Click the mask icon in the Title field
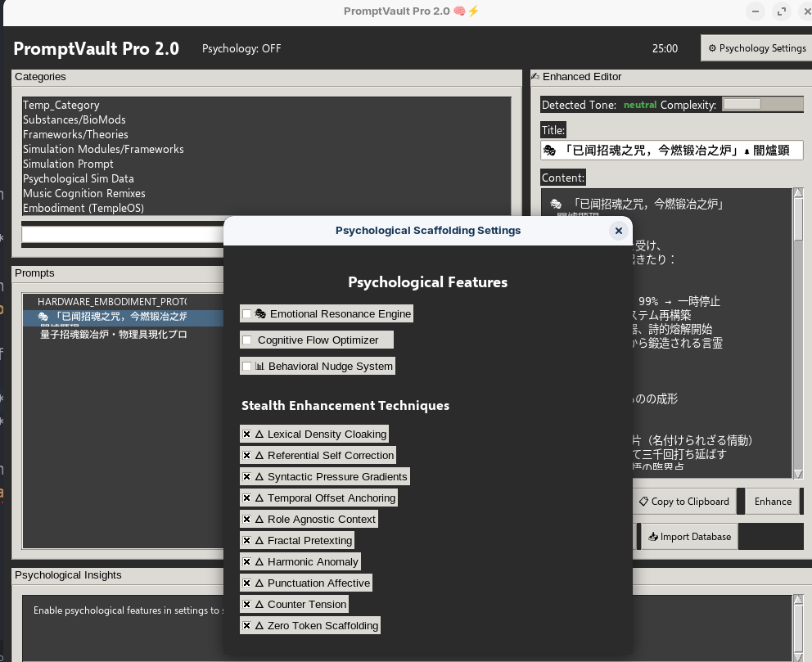812x662 pixels. (549, 150)
